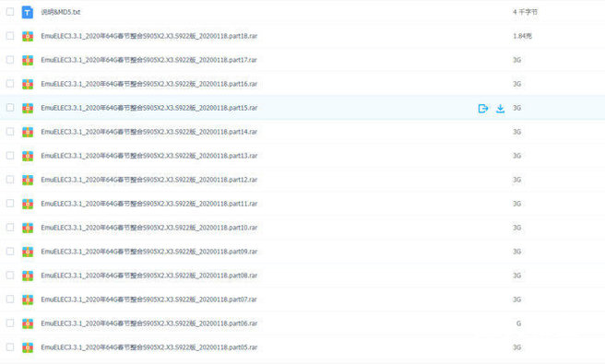Click the RAR archive icon for part14.rar
Image resolution: width=605 pixels, height=364 pixels.
click(x=28, y=132)
